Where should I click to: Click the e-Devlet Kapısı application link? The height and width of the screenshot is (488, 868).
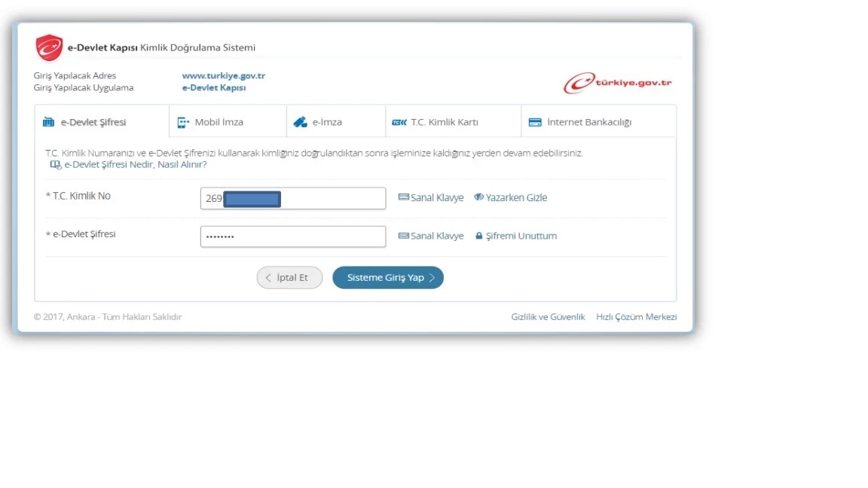coord(214,88)
